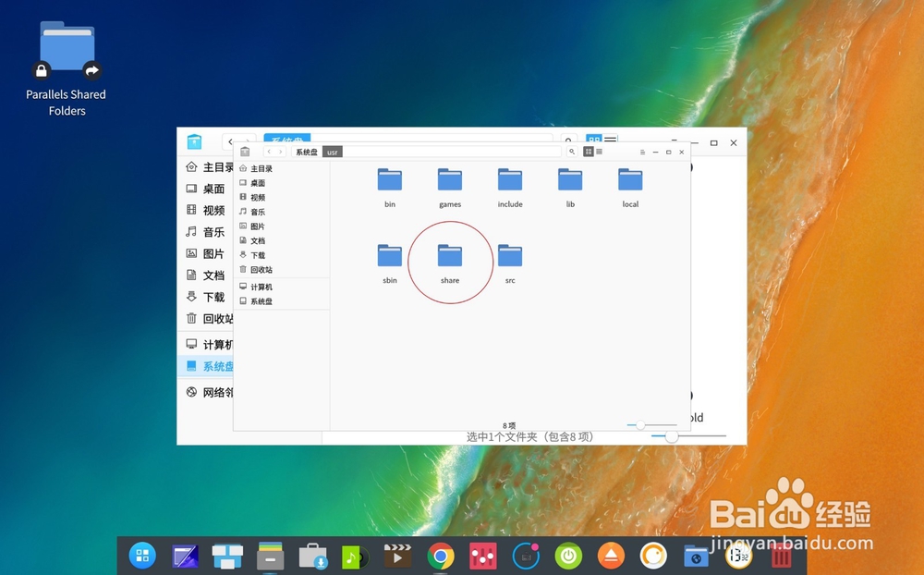Navigate to 系统盘 via the breadcrumb
924x575 pixels.
[307, 152]
